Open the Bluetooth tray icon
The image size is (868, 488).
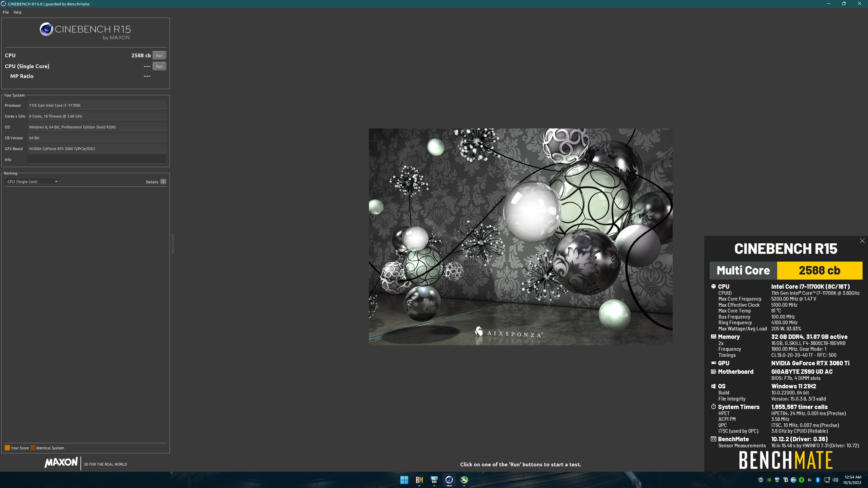coord(817,480)
